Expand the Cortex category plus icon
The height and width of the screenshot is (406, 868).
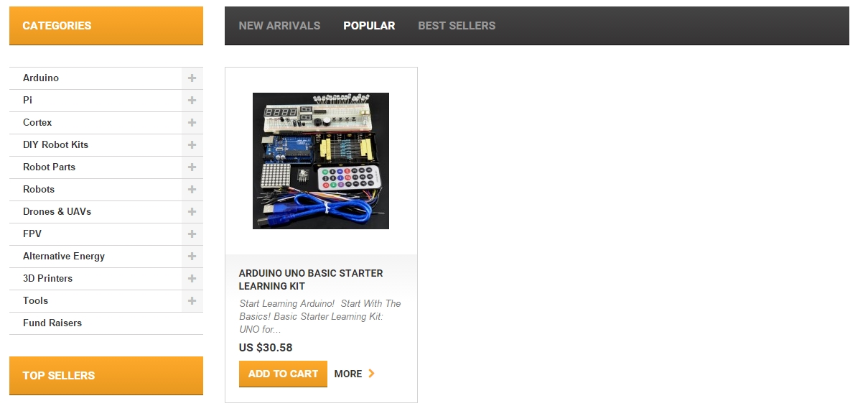(x=192, y=122)
